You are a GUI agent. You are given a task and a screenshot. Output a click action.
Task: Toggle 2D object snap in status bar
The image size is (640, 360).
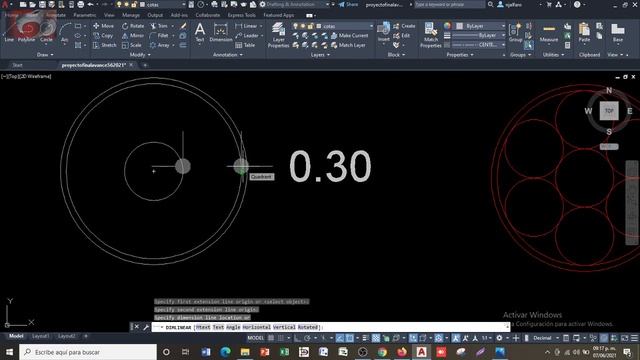pyautogui.click(x=350, y=338)
